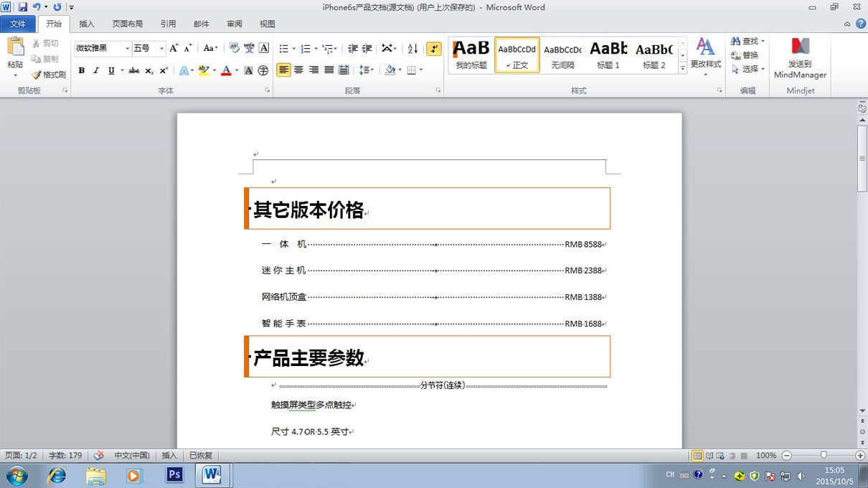This screenshot has height=488, width=868.
Task: Toggle character shading (grey A)
Action: (248, 70)
